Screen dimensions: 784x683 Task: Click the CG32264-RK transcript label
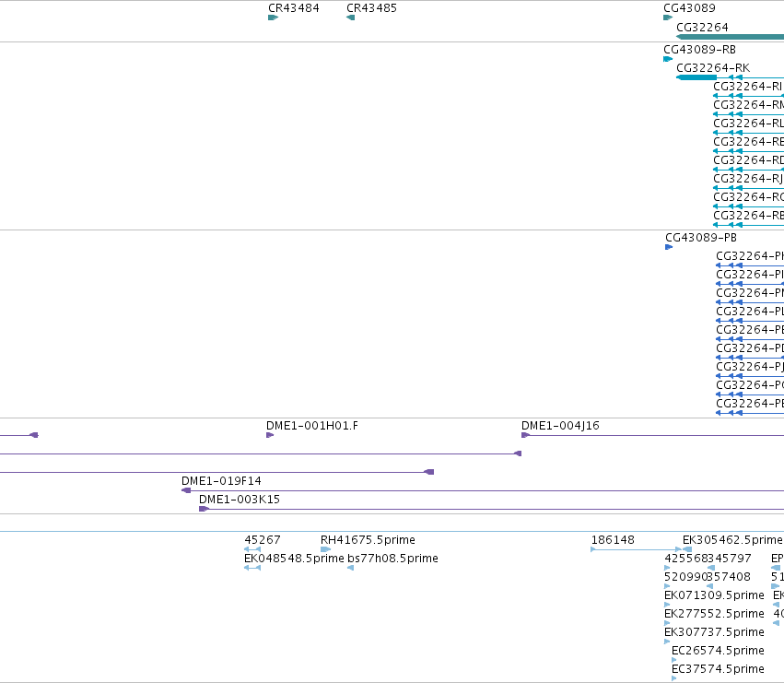pos(713,68)
